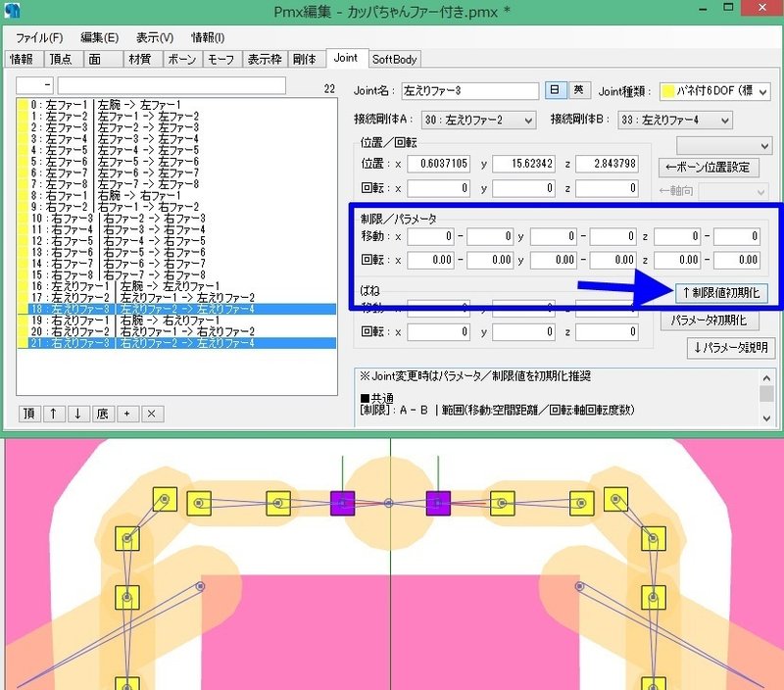The image size is (784, 690).
Task: Click the 底 move-to-bottom button
Action: coord(103,414)
